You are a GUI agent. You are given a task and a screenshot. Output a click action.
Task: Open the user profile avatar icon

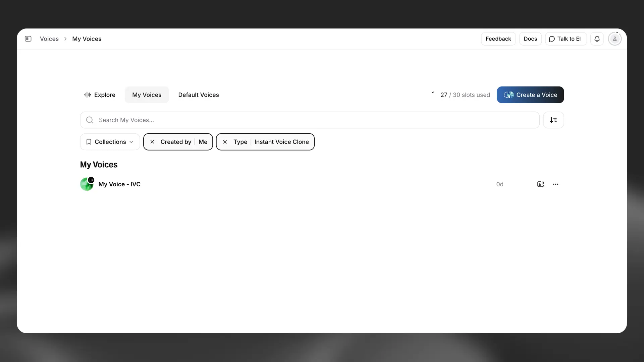pos(614,39)
